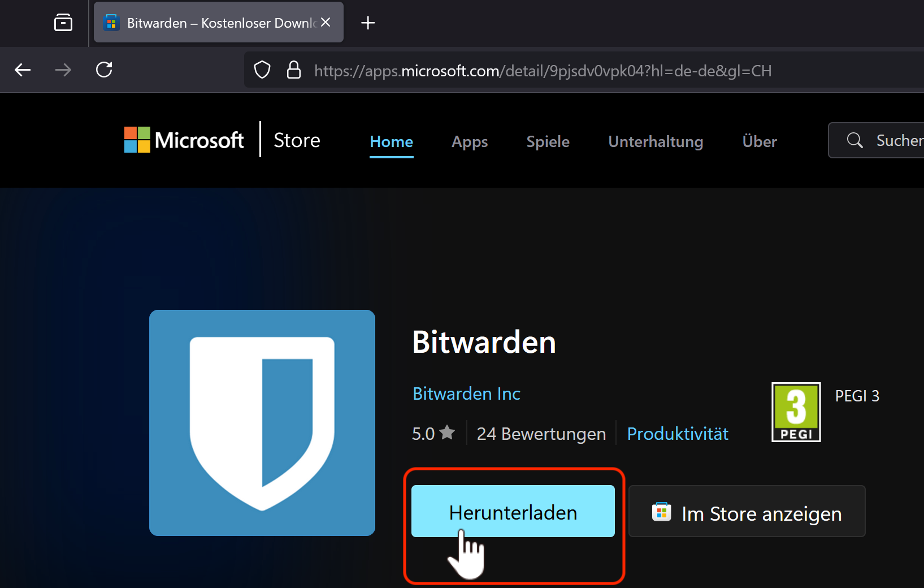
Task: Open the tracking protection shield icon
Action: coord(262,70)
